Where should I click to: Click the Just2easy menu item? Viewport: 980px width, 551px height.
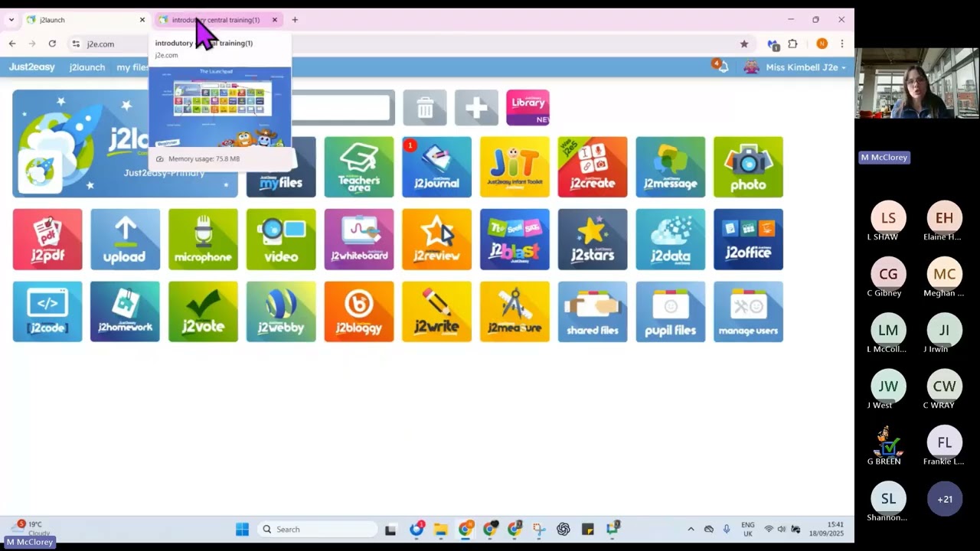pyautogui.click(x=32, y=67)
